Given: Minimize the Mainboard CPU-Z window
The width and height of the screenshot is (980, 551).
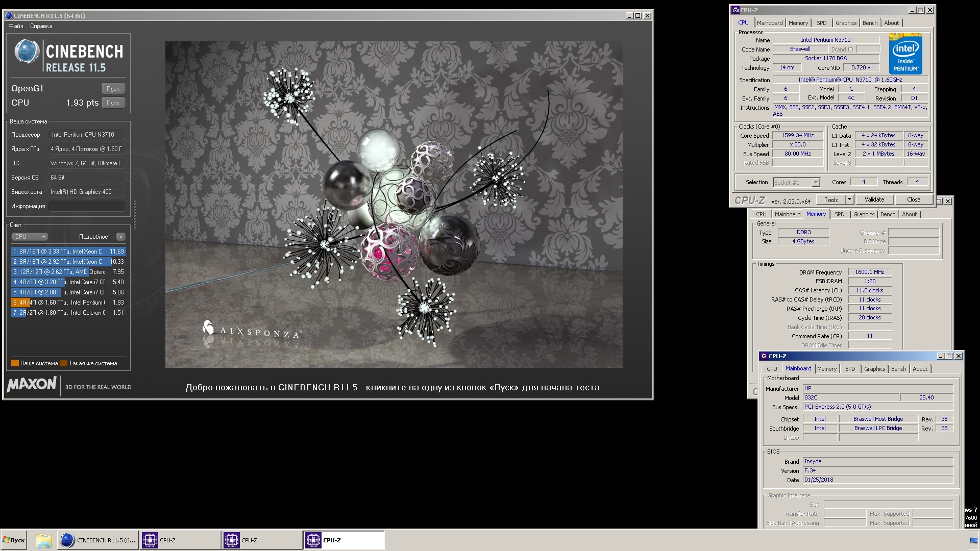Looking at the screenshot, I should coord(940,356).
